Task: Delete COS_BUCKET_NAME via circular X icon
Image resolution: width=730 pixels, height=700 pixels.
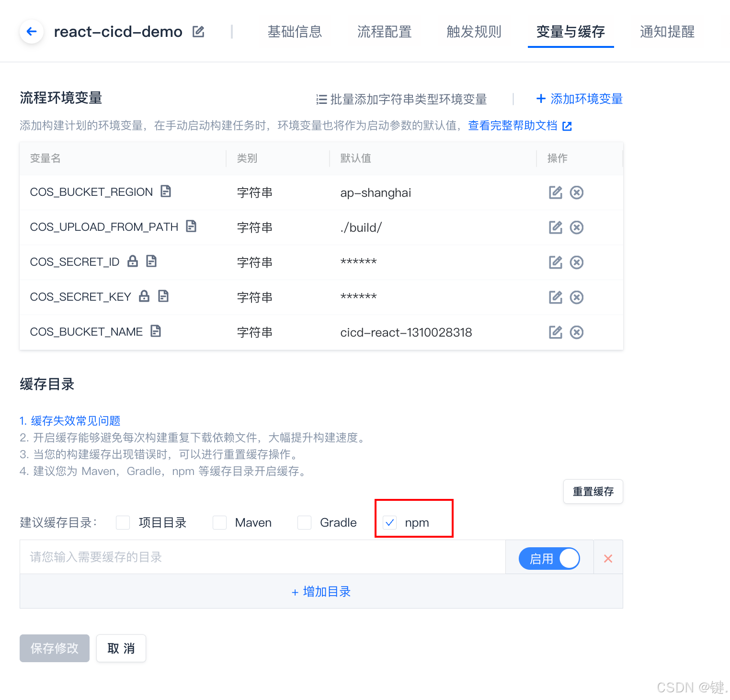Action: 576,332
